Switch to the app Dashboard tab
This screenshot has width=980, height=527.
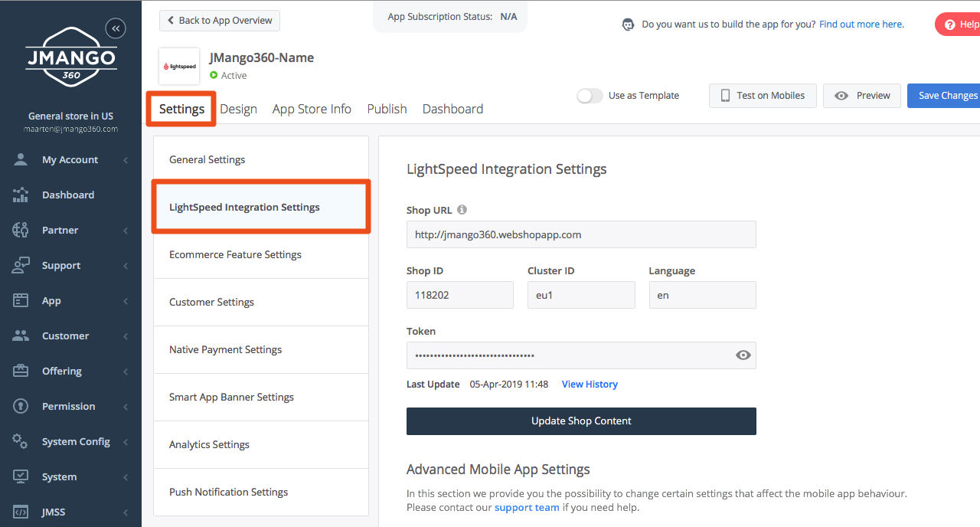tap(452, 109)
